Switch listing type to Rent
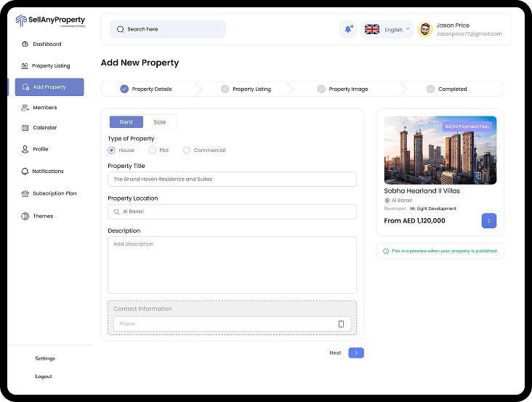Screen dimensions: 532x402 (x=126, y=122)
